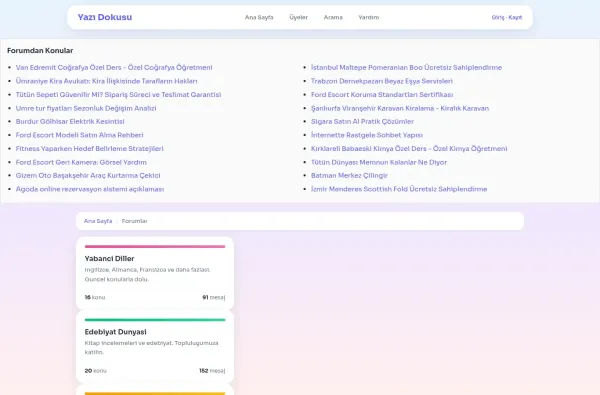The height and width of the screenshot is (395, 600).
Task: Open Tütün Dünyası Memnun Kalanlar topic
Action: pyautogui.click(x=379, y=162)
